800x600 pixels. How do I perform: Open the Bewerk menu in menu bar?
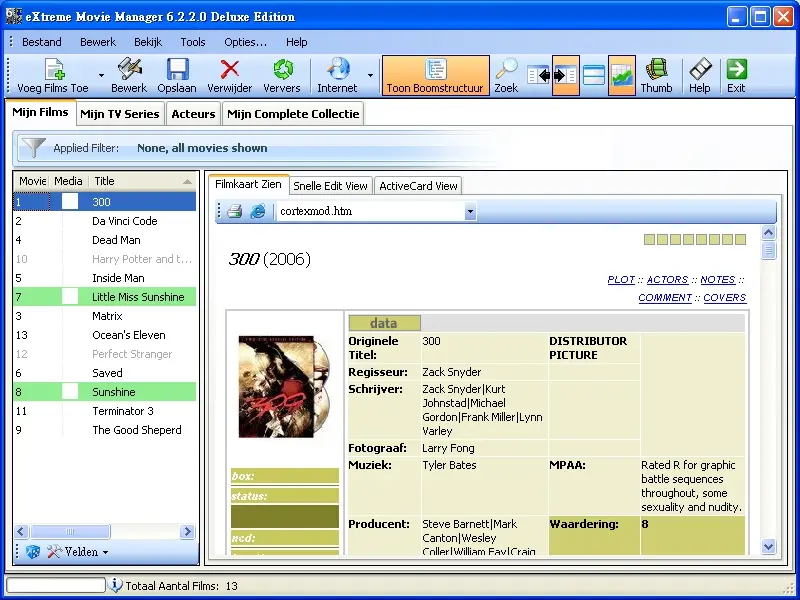click(x=98, y=42)
